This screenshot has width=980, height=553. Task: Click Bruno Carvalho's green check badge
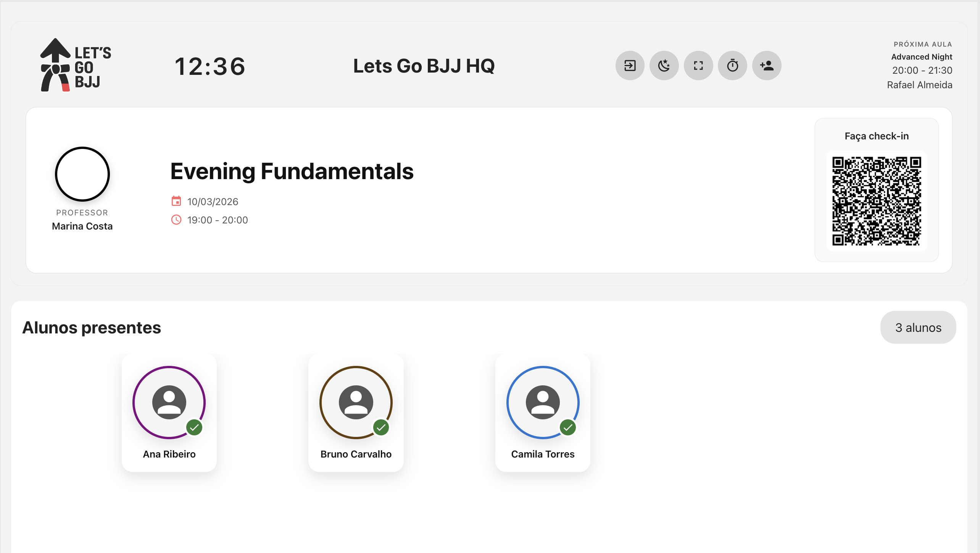[381, 427]
